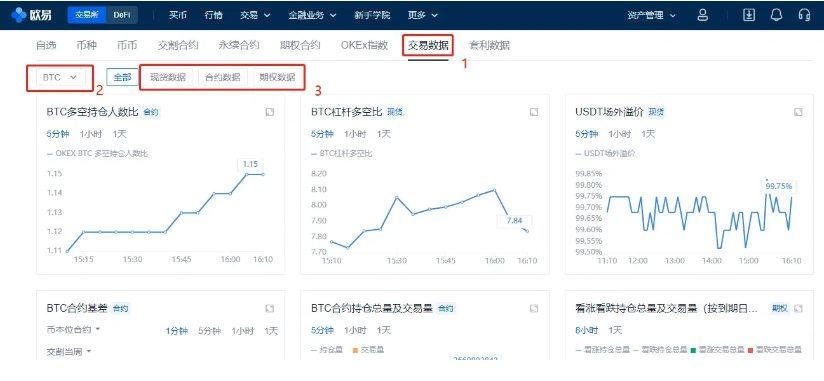Select 1小时 for BTC合约持仓总量及交易量 chart
Image resolution: width=824 pixels, height=381 pixels.
[x=355, y=331]
